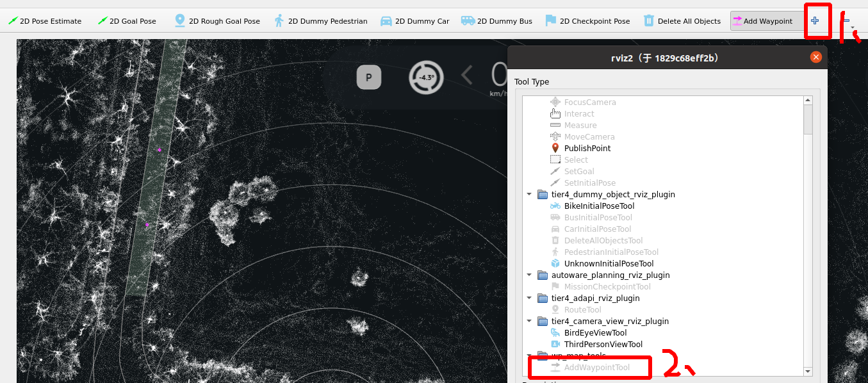Click the P gear indicator overlay
This screenshot has height=383, width=868.
coord(369,77)
